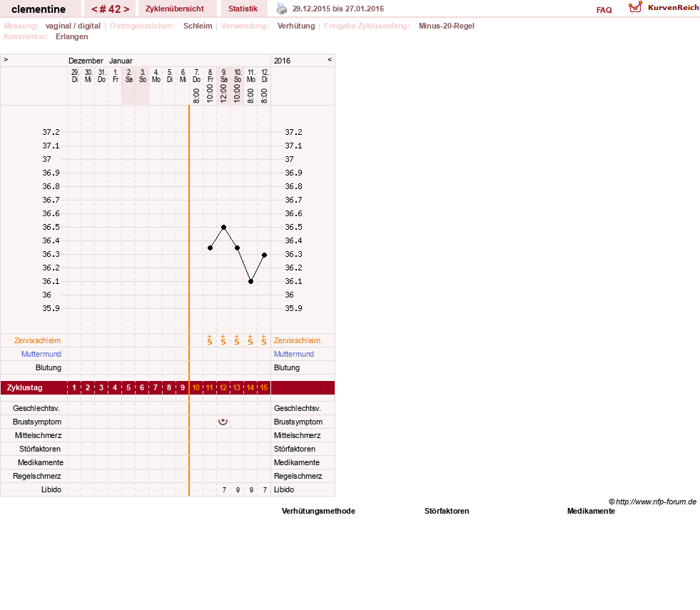Viewport: 700px width, 610px height.
Task: Click the 12:00 measurement time on Jan 9
Action: point(223,93)
